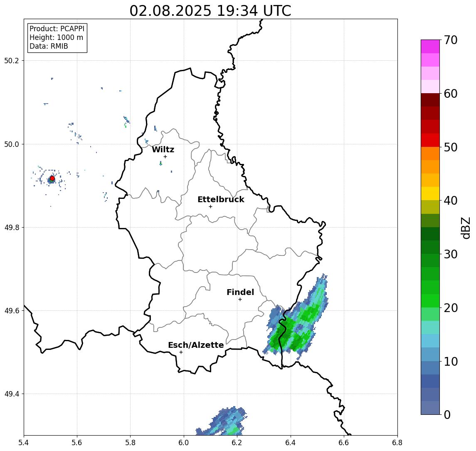Screen dimensions: 476x451
Task: Click the latitude tick label 49.4
Action: point(11,394)
